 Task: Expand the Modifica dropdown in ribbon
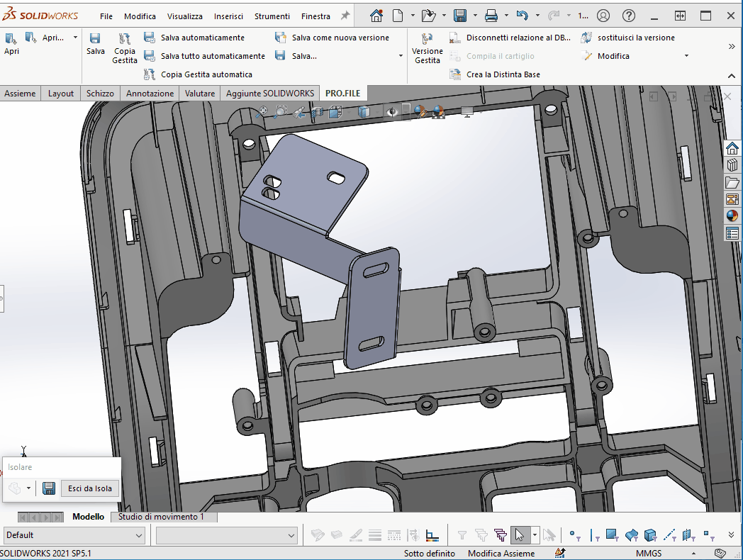point(686,56)
